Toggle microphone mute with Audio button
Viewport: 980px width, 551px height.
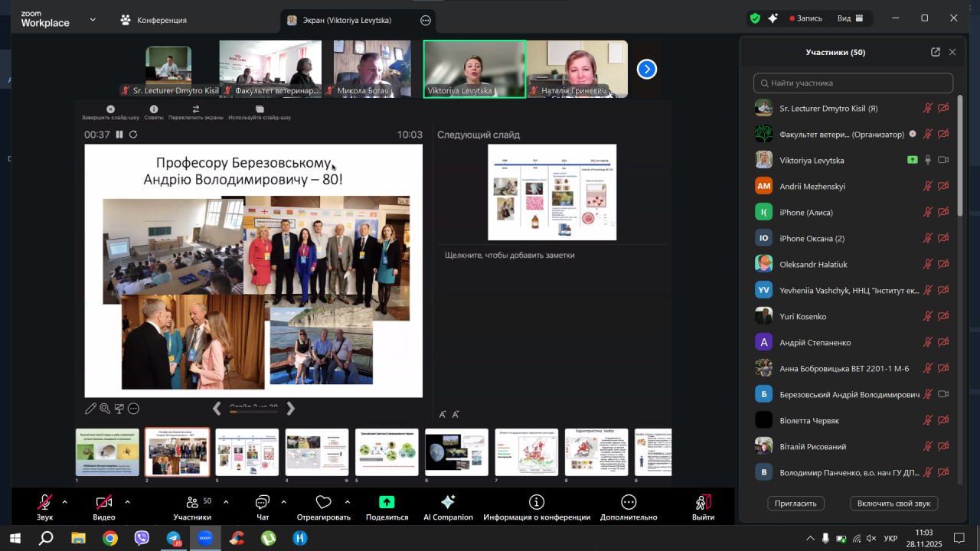[x=44, y=503]
